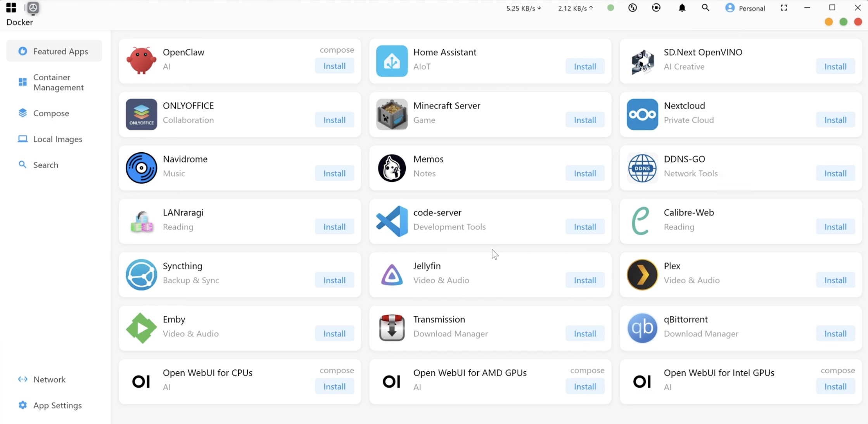Click the "Memos" app title
The image size is (868, 424).
click(428, 159)
